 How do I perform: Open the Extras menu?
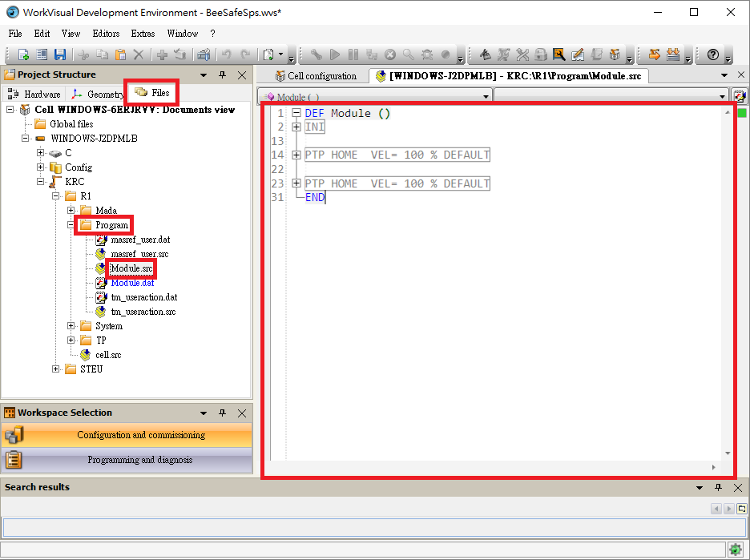click(x=143, y=34)
